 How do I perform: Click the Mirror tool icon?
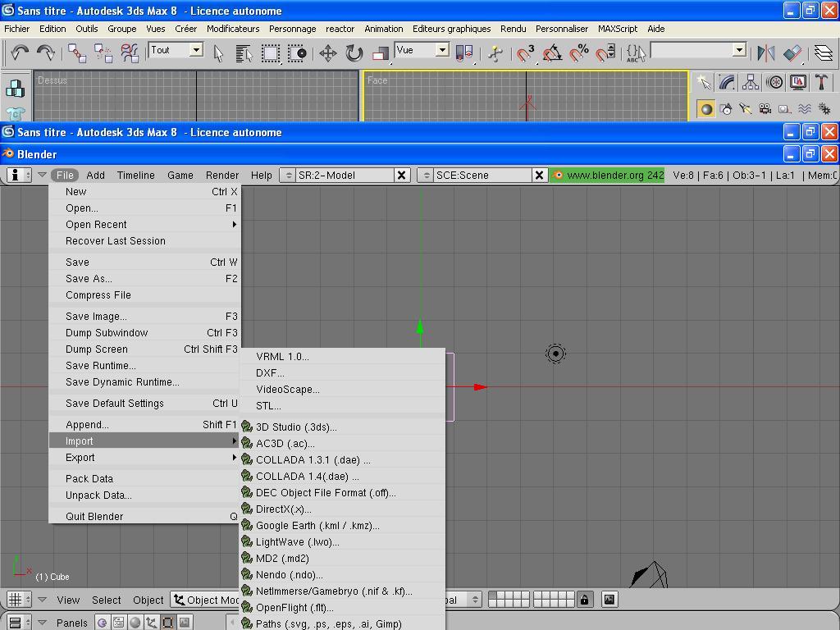coord(765,53)
